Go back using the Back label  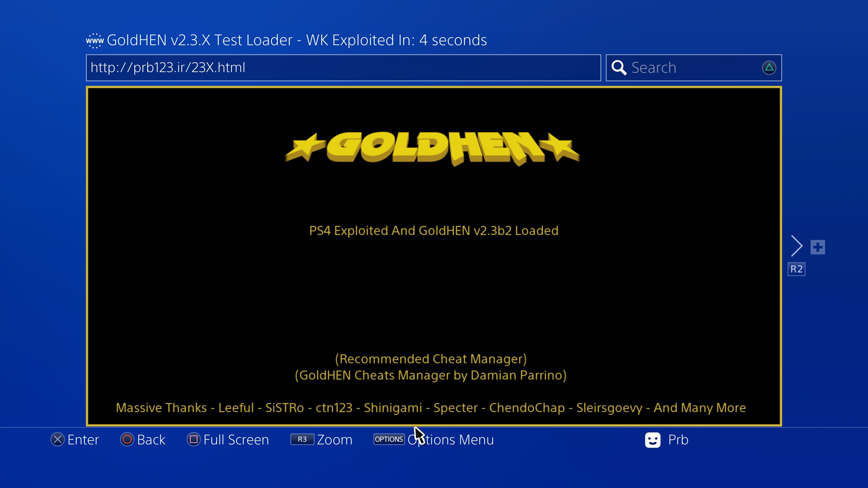coord(151,440)
